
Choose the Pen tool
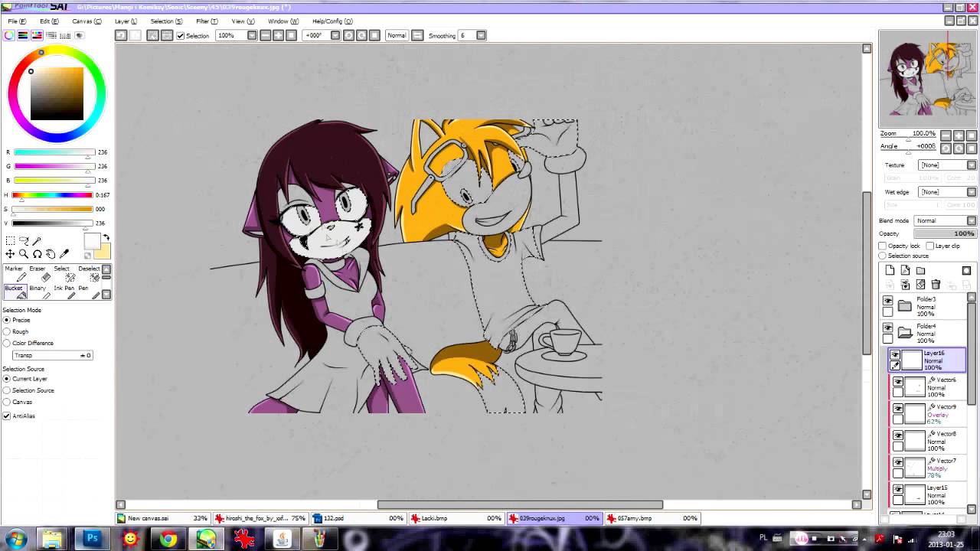pos(89,292)
